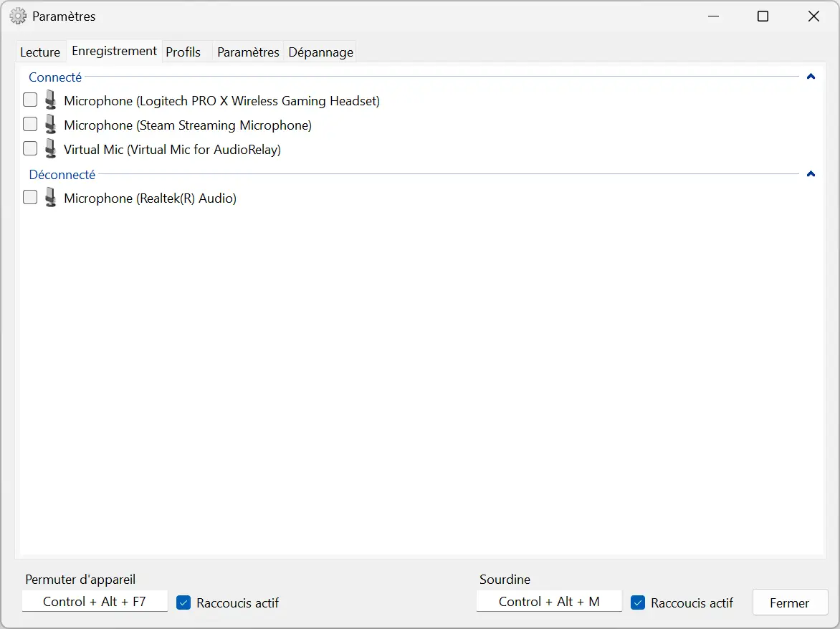Click the Control + Alt + M hotkey field

[x=549, y=601]
